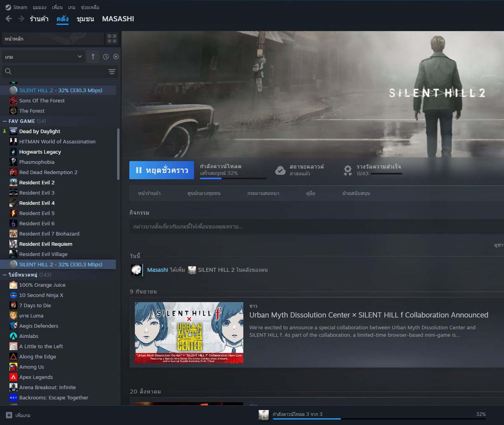Image resolution: width=504 pixels, height=425 pixels.
Task: Open the เพื่อน menu
Action: [x=57, y=7]
